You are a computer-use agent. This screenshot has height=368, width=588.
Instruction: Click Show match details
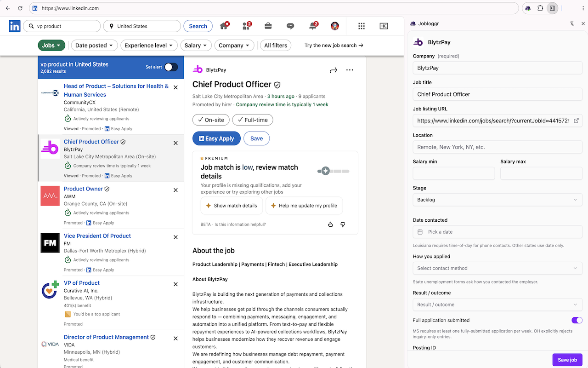[232, 206]
